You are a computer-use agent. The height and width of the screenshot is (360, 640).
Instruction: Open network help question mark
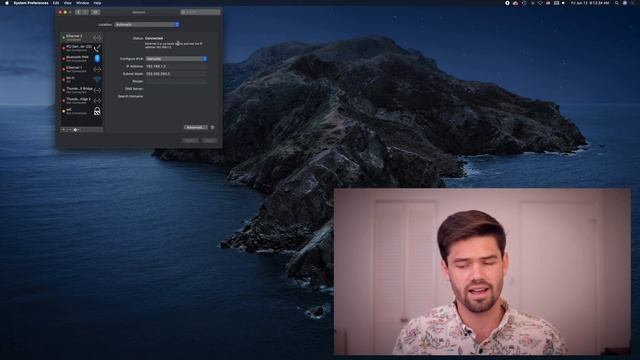212,127
